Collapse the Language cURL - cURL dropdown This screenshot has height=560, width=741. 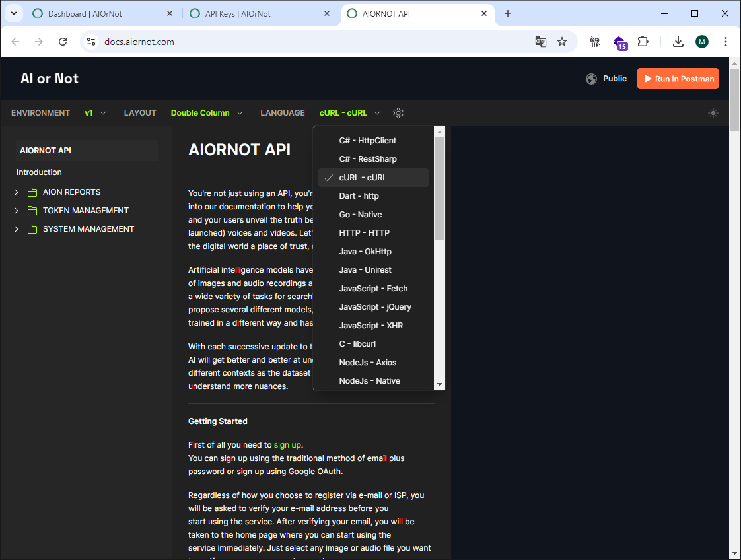pyautogui.click(x=350, y=113)
